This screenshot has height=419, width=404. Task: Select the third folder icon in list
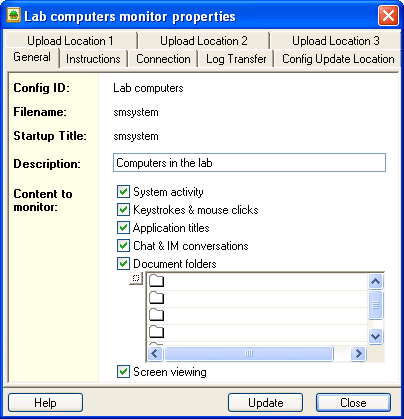[x=156, y=315]
